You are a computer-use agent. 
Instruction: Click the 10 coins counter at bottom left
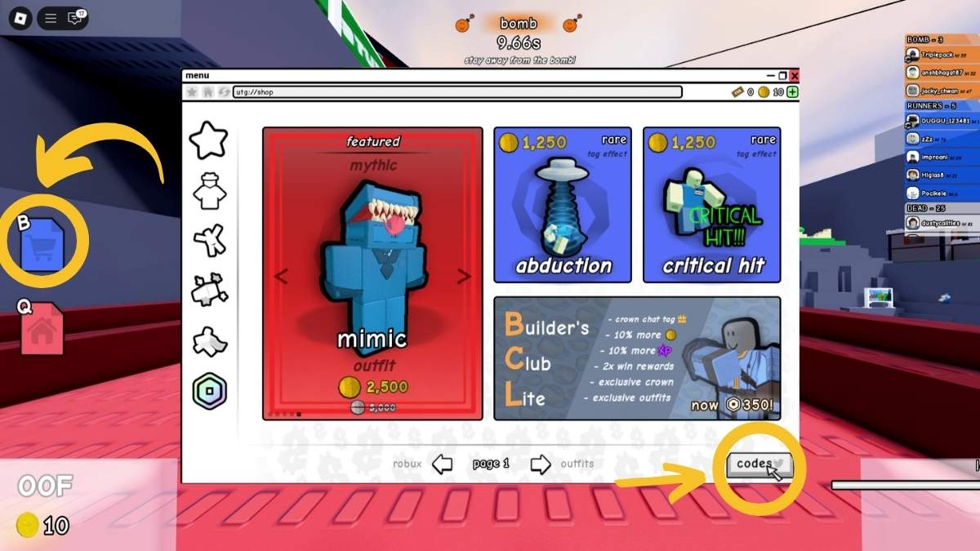click(42, 525)
